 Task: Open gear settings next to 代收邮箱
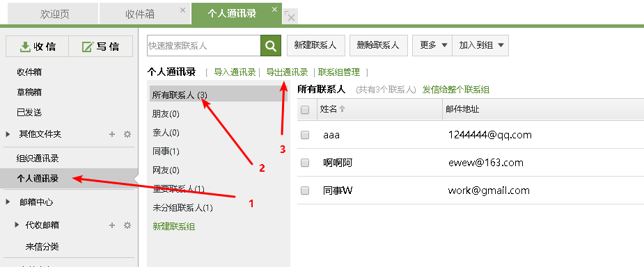(x=127, y=225)
